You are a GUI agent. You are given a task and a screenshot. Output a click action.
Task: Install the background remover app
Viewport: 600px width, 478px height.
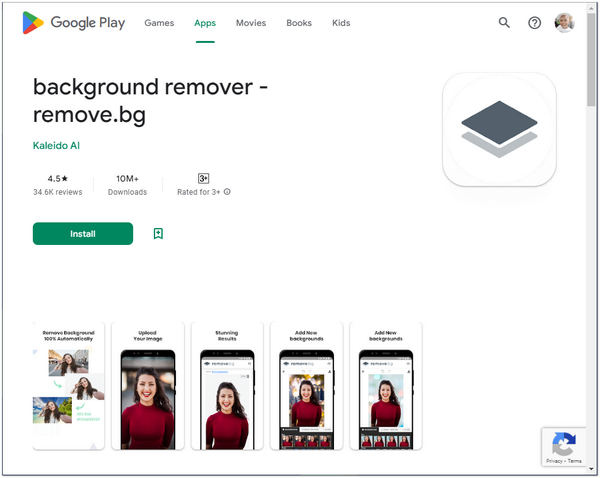coord(83,233)
